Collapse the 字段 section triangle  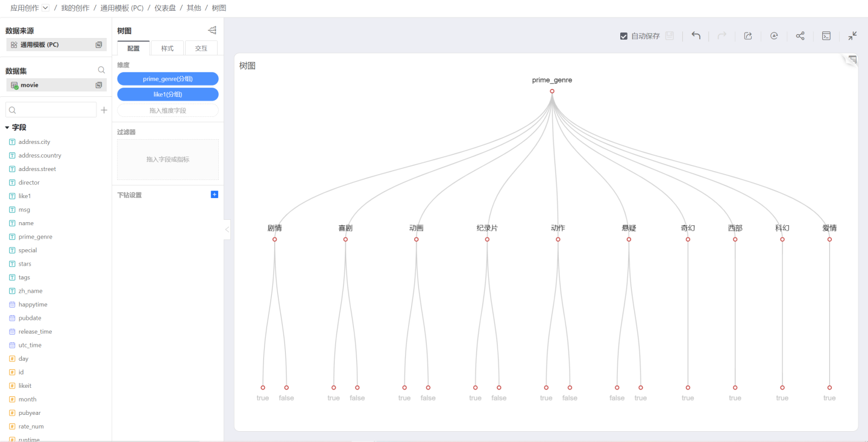7,128
